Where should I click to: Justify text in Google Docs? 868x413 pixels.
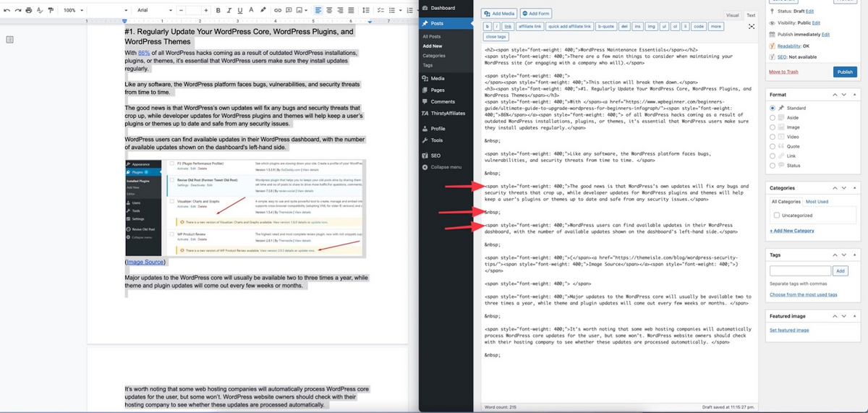coord(351,10)
